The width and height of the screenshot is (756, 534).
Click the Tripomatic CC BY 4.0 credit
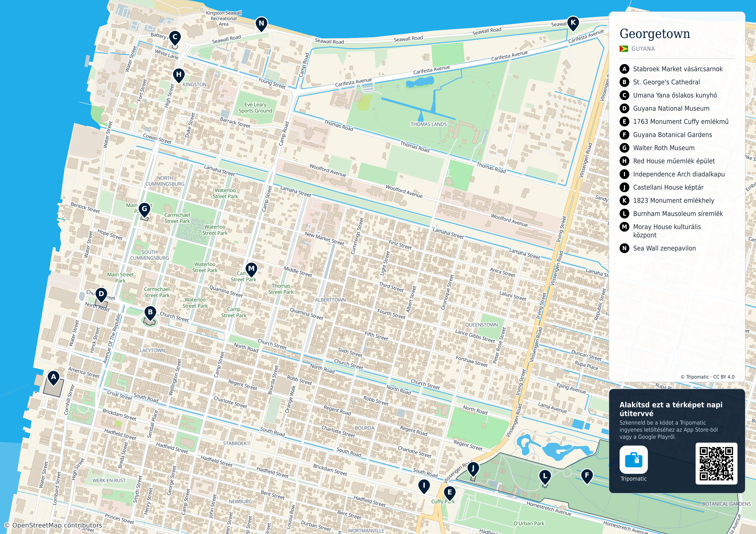[x=707, y=377]
